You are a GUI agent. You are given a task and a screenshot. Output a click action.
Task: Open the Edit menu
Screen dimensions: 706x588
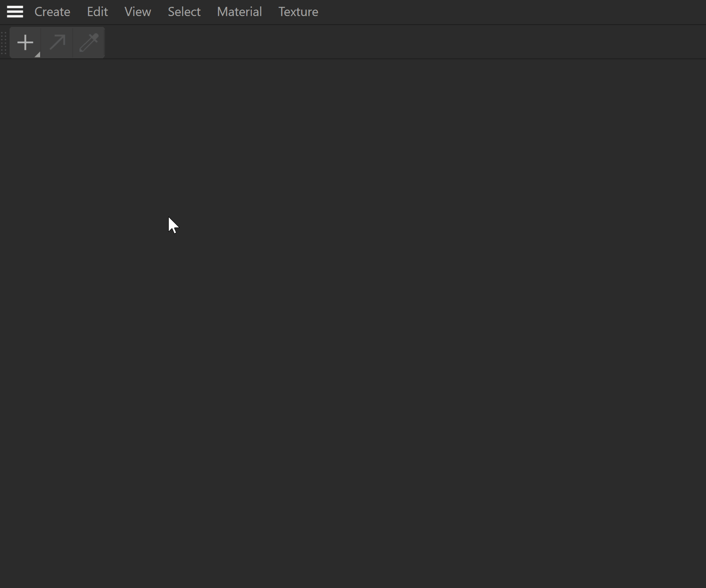click(98, 12)
